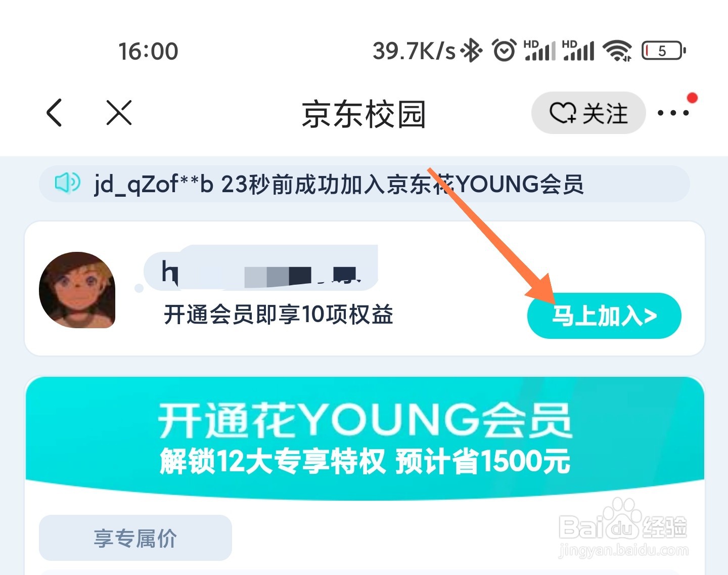728x575 pixels.
Task: Tap the blurred username label
Action: [261, 268]
